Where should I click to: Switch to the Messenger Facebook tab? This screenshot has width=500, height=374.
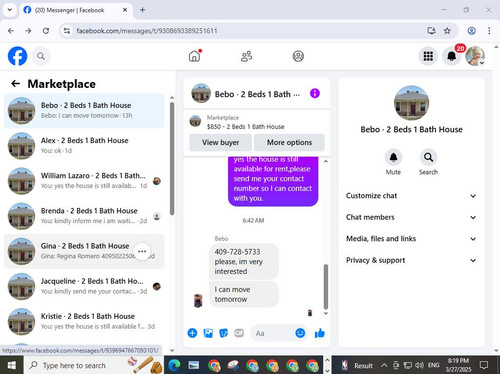(75, 10)
